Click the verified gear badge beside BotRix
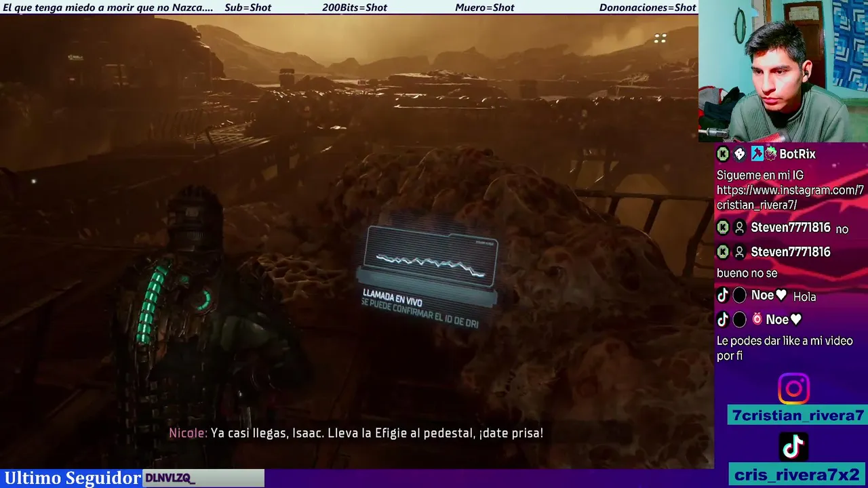The image size is (868, 488). pyautogui.click(x=771, y=154)
